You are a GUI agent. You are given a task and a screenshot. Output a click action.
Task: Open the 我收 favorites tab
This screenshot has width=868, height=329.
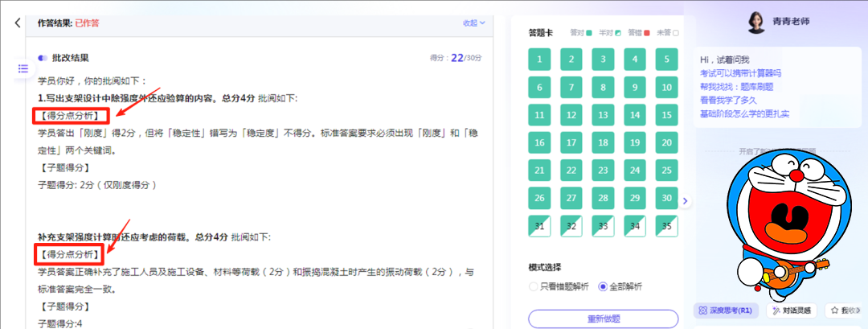pos(846,310)
